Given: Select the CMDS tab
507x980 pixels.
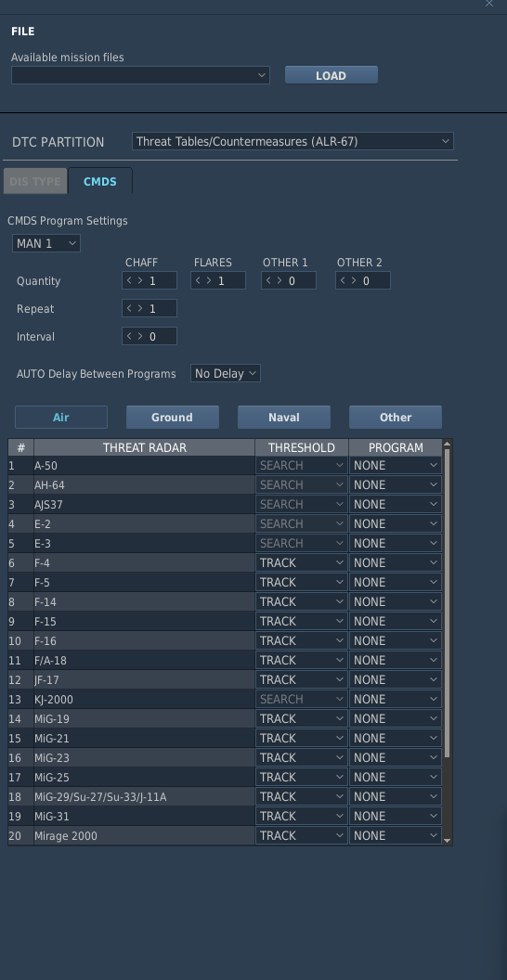Looking at the screenshot, I should (100, 181).
